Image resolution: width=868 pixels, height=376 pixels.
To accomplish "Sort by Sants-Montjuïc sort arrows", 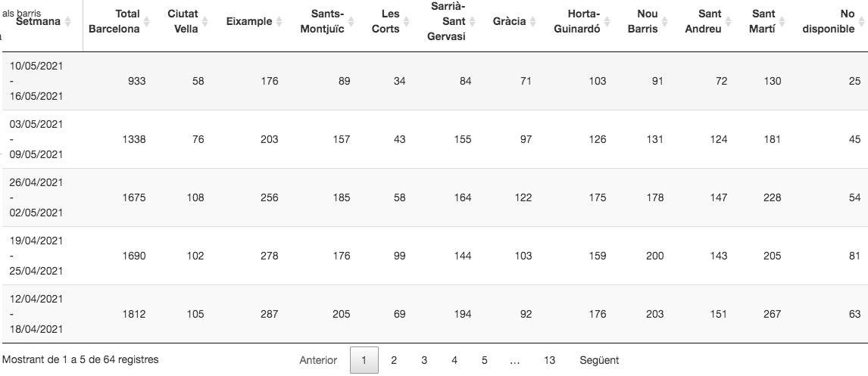I will (x=351, y=22).
